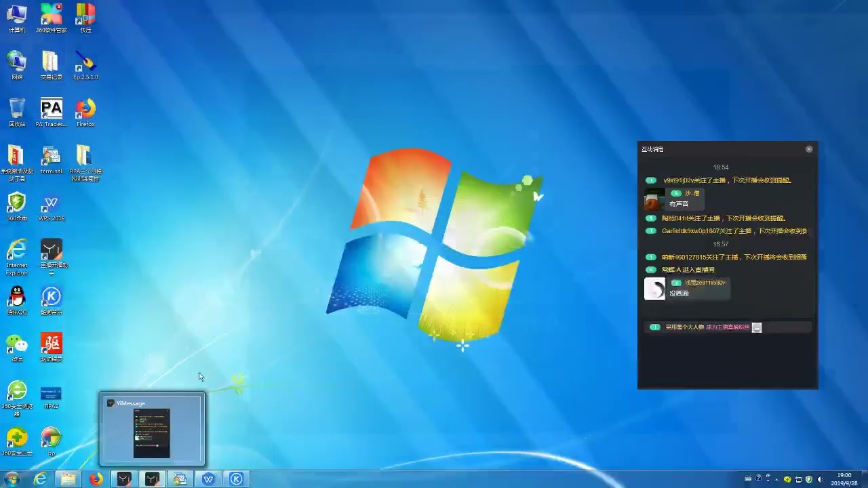Screen dimensions: 868x488
Task: Click the active YiMessage taskbar button
Action: pos(152,479)
